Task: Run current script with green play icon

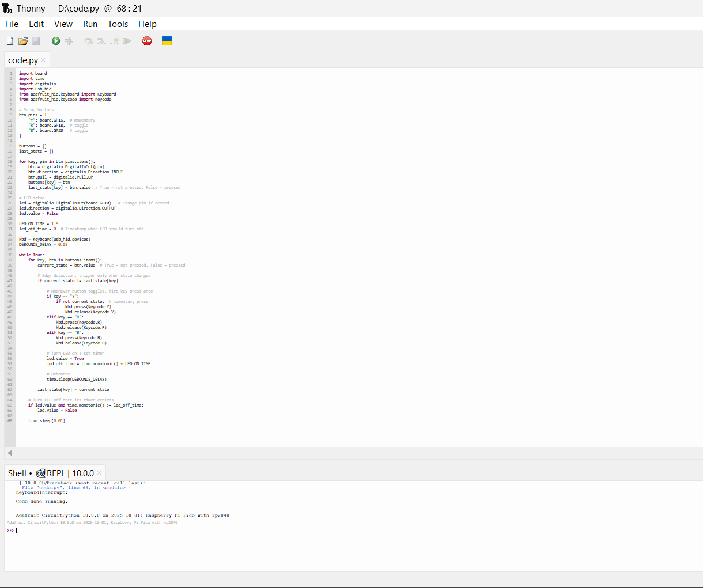Action: 56,41
